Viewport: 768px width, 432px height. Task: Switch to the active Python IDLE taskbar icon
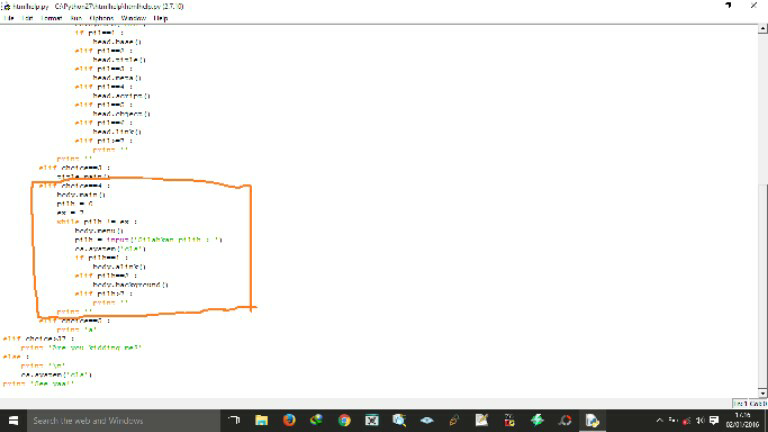coord(592,420)
